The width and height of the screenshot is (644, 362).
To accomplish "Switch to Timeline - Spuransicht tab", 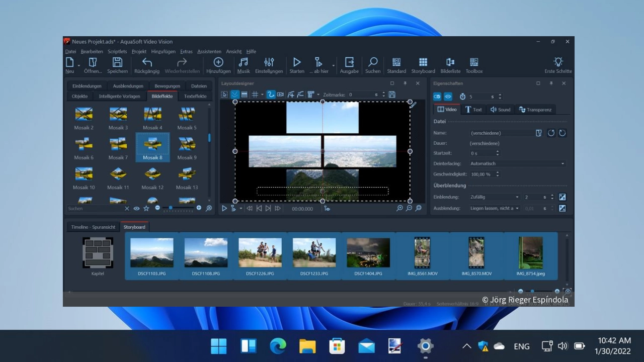I will click(93, 227).
